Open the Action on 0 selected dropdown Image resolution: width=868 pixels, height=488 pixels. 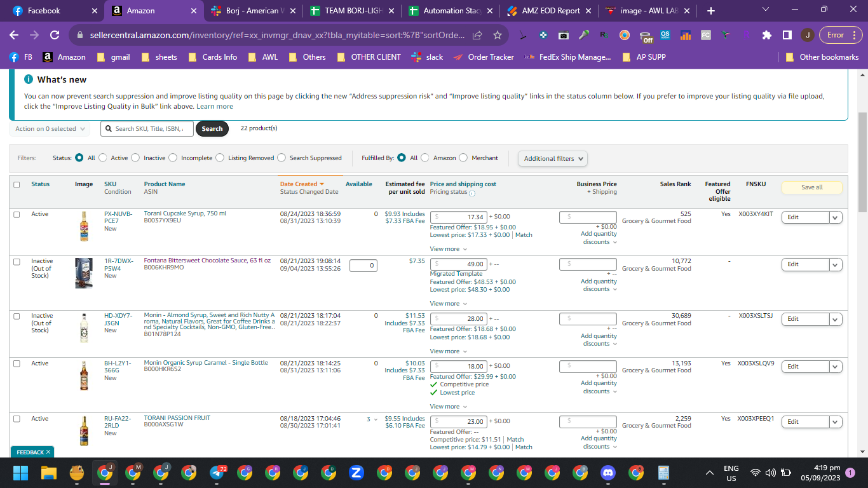click(50, 129)
